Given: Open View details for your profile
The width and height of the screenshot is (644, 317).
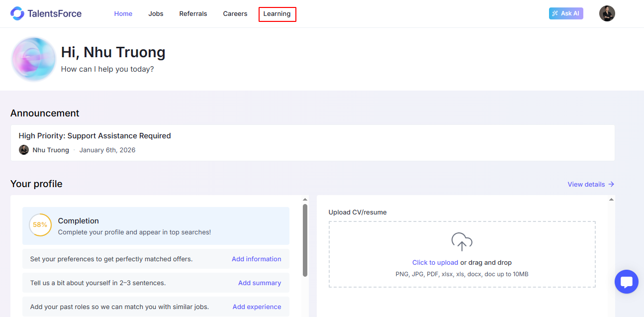Looking at the screenshot, I should (591, 184).
